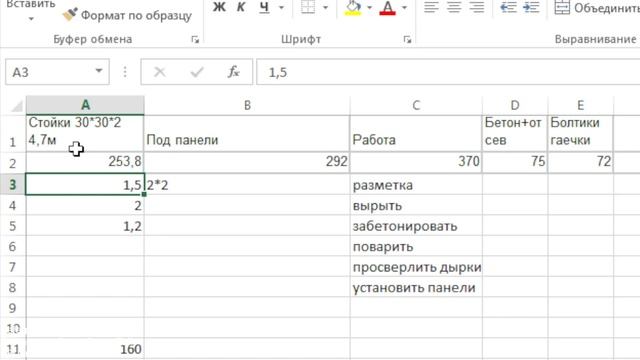Apply yellow fill color bucket
This screenshot has height=360, width=640.
353,7
